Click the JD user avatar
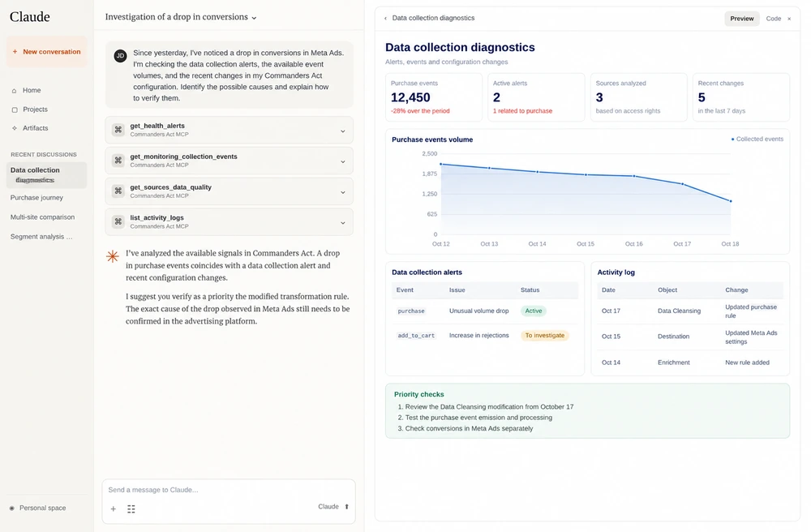The height and width of the screenshot is (532, 811). (x=121, y=56)
